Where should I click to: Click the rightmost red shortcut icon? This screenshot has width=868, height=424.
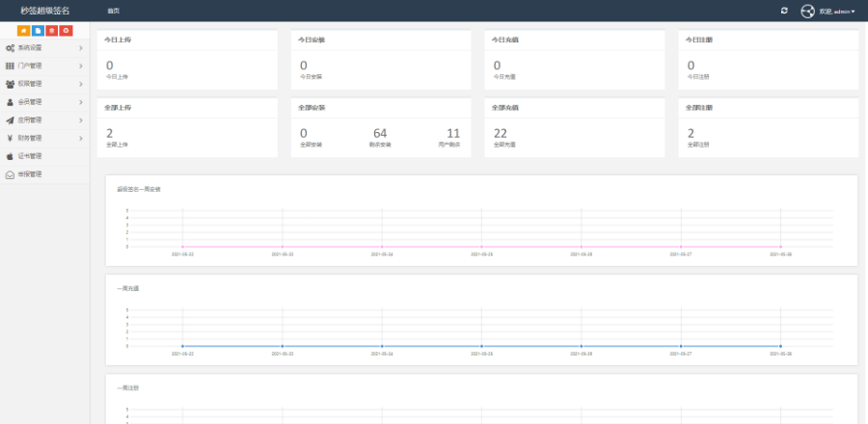(66, 32)
